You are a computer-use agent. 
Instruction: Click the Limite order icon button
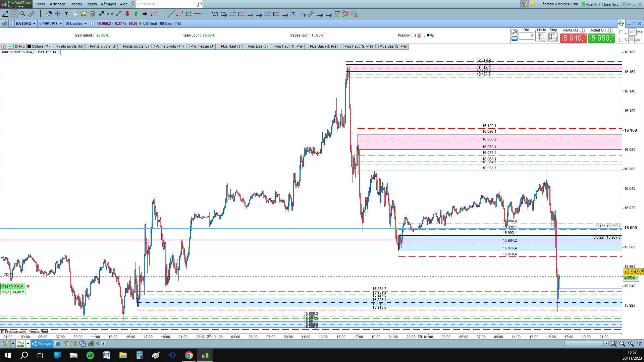[x=541, y=37]
